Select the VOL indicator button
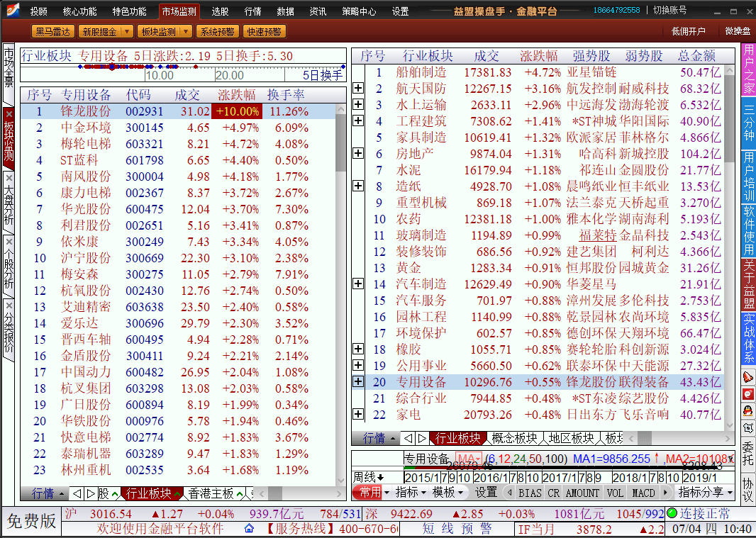The width and height of the screenshot is (756, 538). [615, 493]
